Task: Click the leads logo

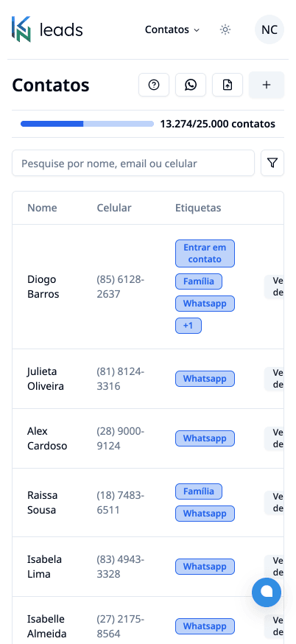Action: [x=47, y=29]
